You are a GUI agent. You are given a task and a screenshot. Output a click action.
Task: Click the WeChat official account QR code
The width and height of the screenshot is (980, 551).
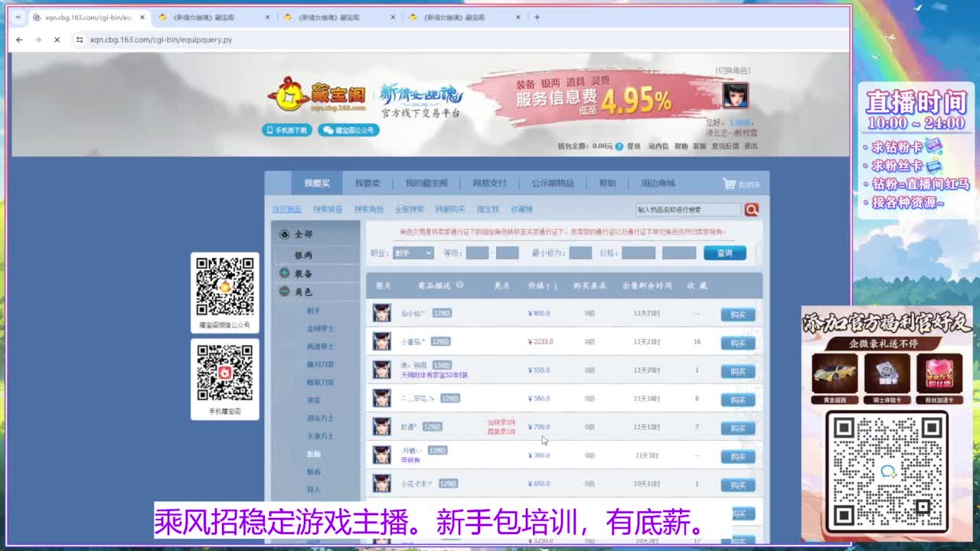[225, 286]
